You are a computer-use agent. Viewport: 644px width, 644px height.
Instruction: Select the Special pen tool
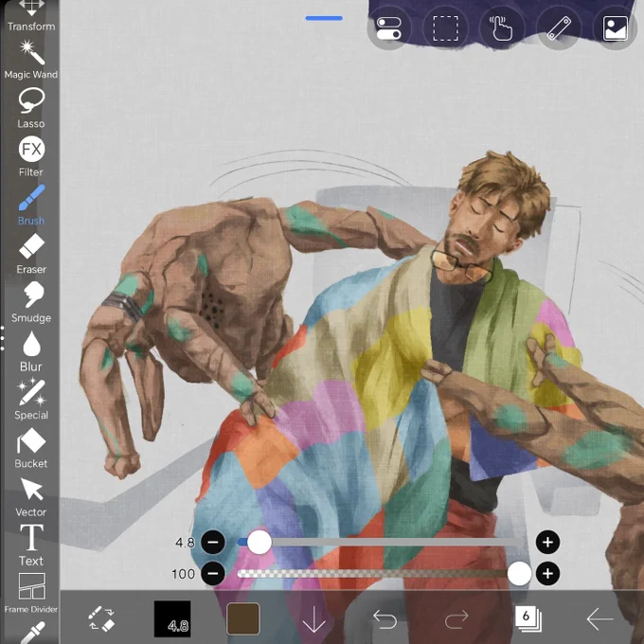31,400
